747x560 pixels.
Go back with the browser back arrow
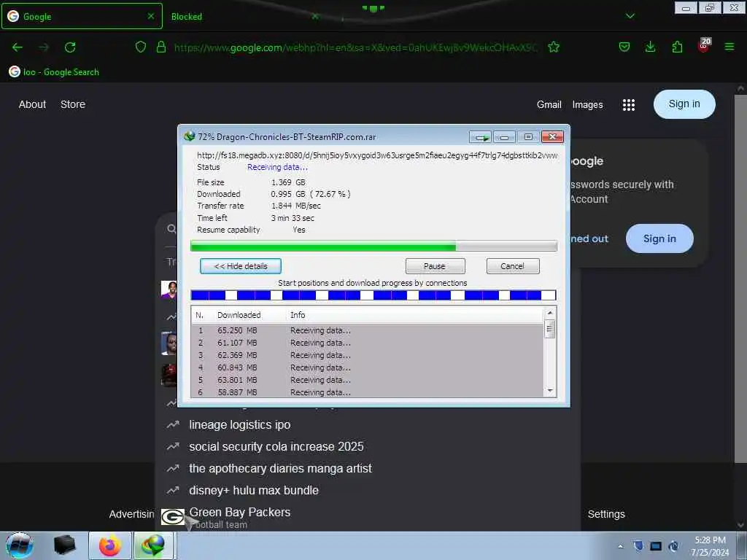click(18, 47)
